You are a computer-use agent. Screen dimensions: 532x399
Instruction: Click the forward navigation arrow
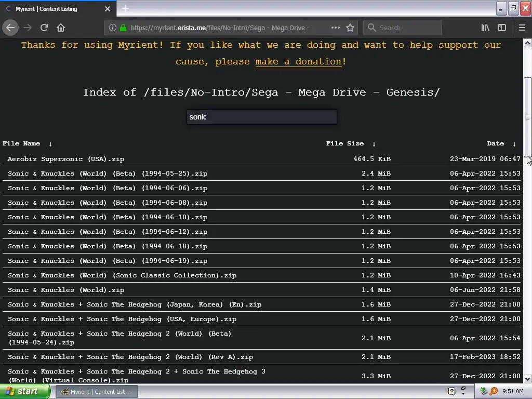[28, 28]
